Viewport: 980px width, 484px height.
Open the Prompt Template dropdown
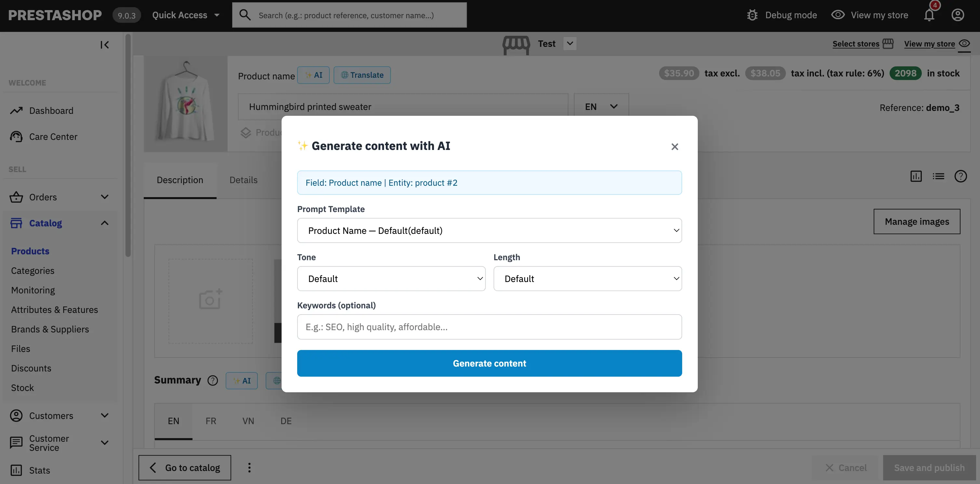(x=489, y=231)
